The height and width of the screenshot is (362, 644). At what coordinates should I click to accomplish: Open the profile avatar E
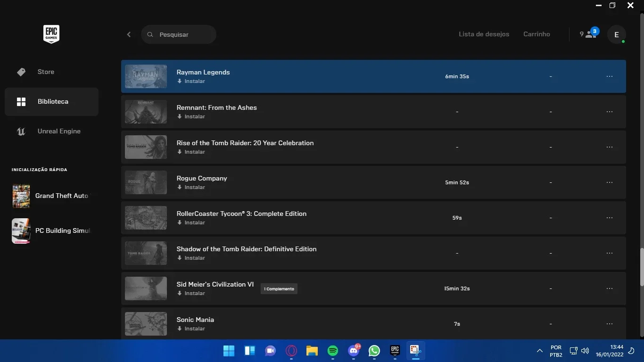click(616, 34)
